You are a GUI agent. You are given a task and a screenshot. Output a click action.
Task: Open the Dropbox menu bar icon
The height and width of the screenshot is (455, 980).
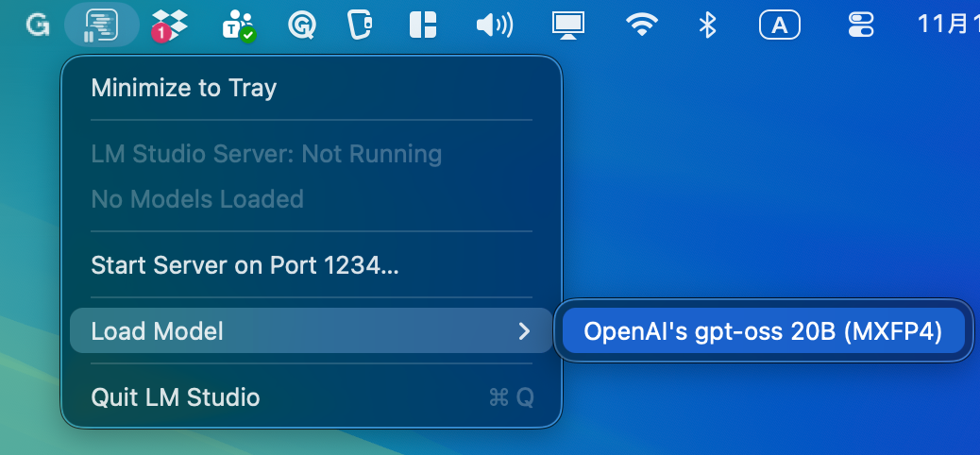click(x=169, y=25)
